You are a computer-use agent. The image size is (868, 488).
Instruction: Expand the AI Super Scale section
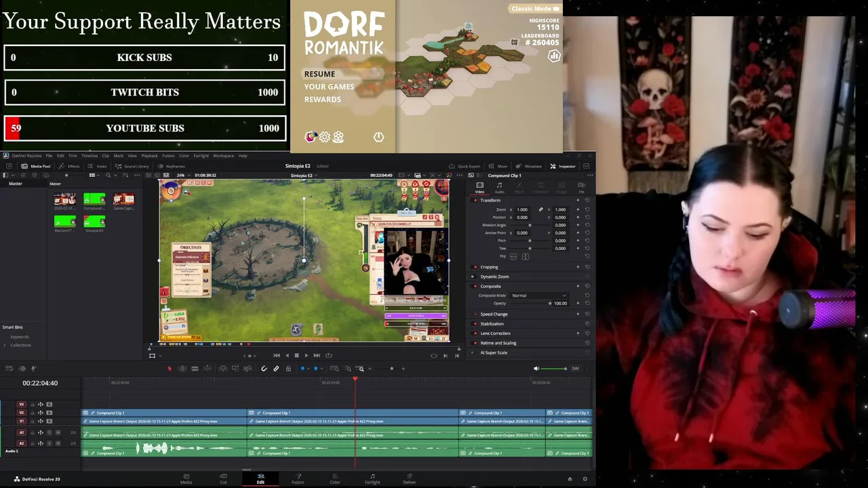pyautogui.click(x=494, y=352)
